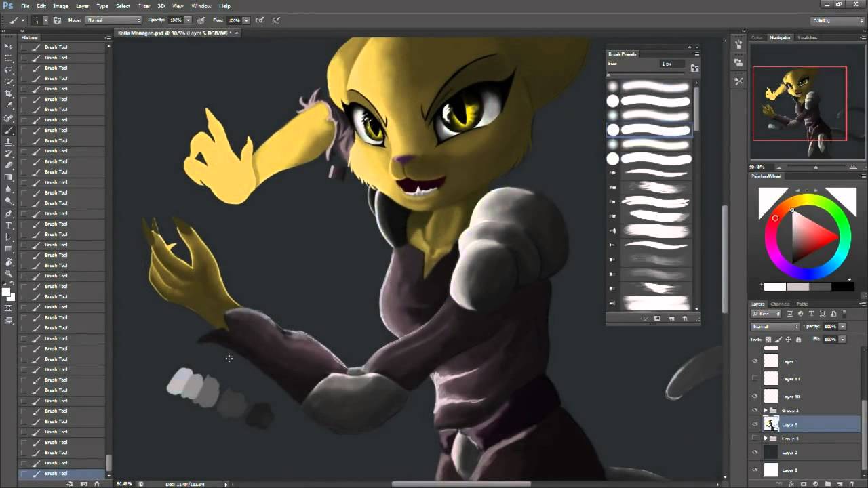Open the Flow slider arrow

point(246,20)
